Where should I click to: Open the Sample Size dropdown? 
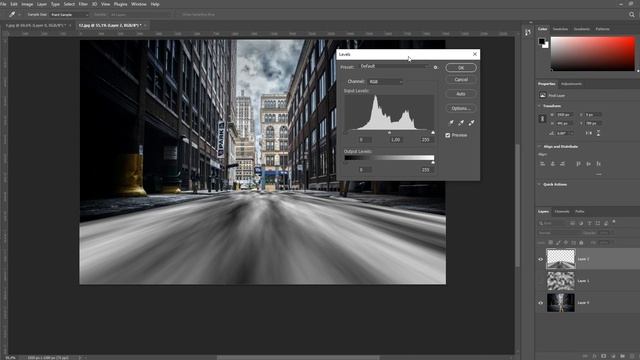69,15
